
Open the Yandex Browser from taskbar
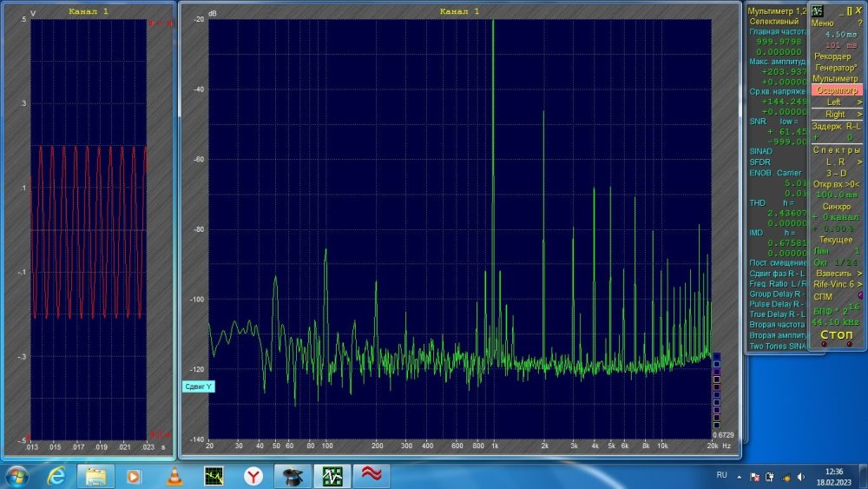[253, 476]
